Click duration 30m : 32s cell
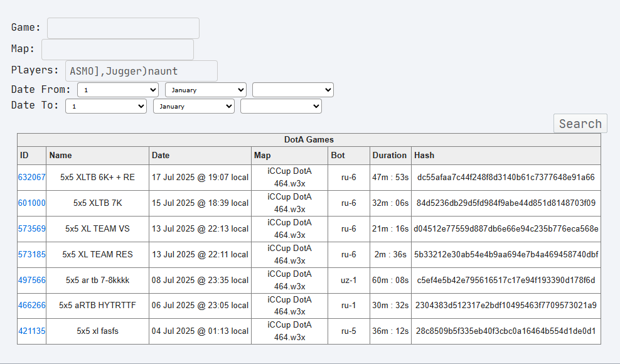The height and width of the screenshot is (364, 620). [390, 306]
